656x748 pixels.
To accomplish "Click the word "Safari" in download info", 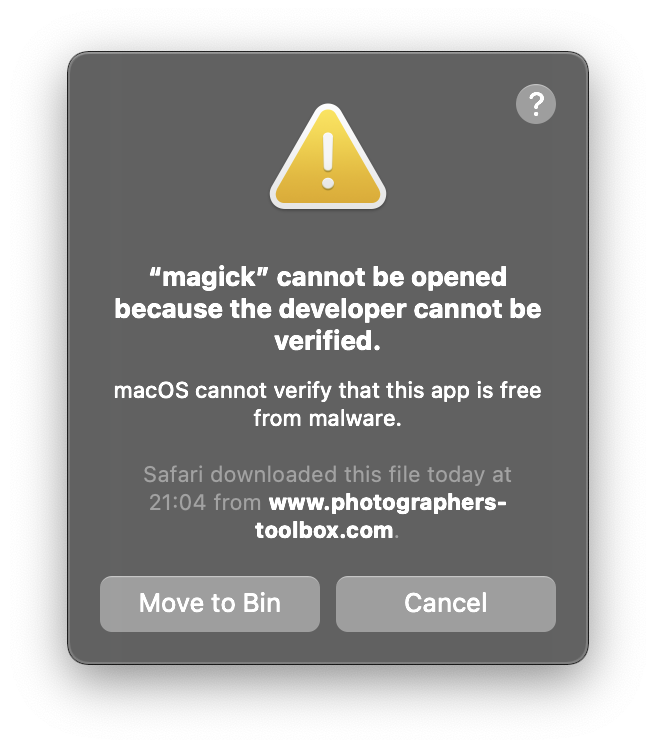I will coord(174,475).
